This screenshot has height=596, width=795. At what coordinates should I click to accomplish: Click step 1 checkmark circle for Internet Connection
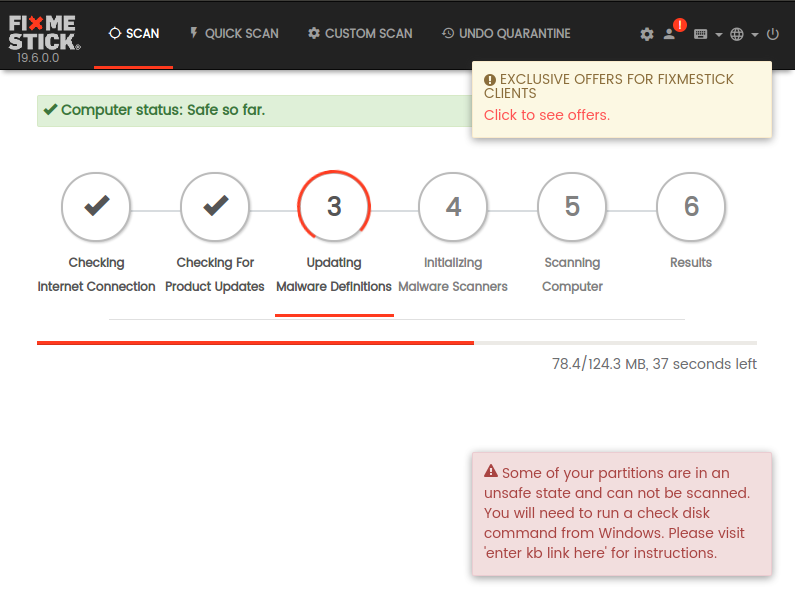(x=96, y=207)
